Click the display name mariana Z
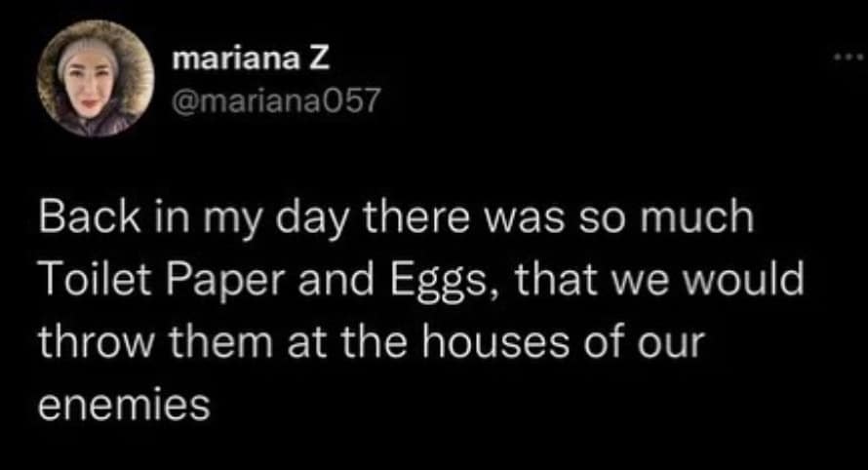Screen dimensions: 868x470 pos(250,59)
